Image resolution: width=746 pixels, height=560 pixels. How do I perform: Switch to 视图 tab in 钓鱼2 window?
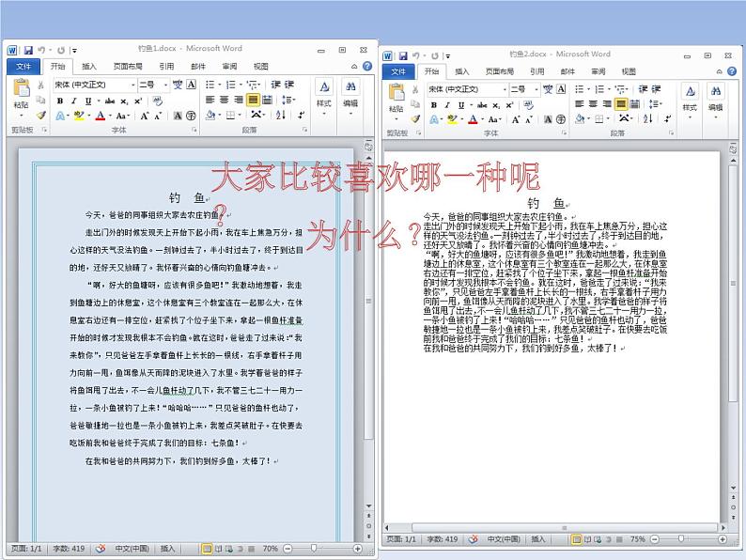point(629,71)
